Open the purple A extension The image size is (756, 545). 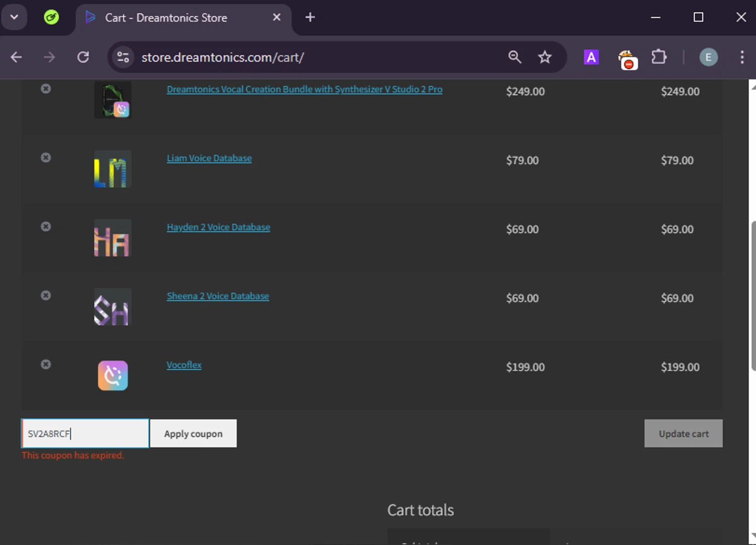pyautogui.click(x=591, y=57)
